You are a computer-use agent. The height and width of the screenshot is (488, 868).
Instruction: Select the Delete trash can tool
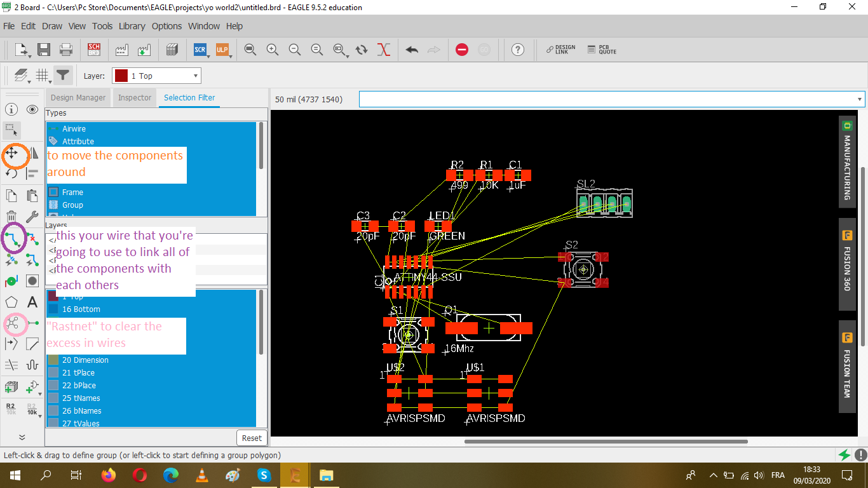(11, 217)
